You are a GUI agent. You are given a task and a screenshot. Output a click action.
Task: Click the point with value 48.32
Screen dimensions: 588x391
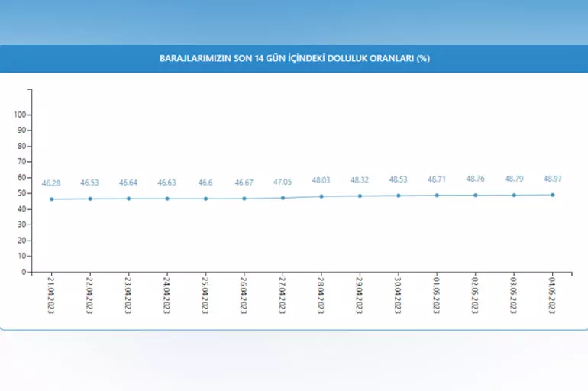point(360,195)
